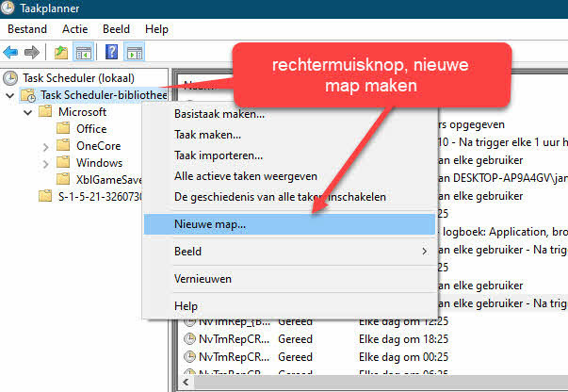Click 'Elke dag om 18:25' trigger cell

click(x=403, y=339)
